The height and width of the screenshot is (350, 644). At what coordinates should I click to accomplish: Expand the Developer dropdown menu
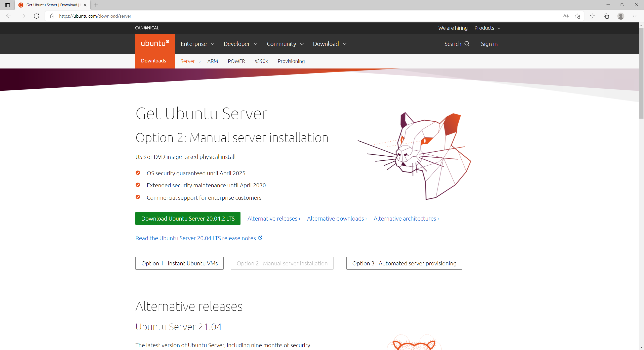240,44
